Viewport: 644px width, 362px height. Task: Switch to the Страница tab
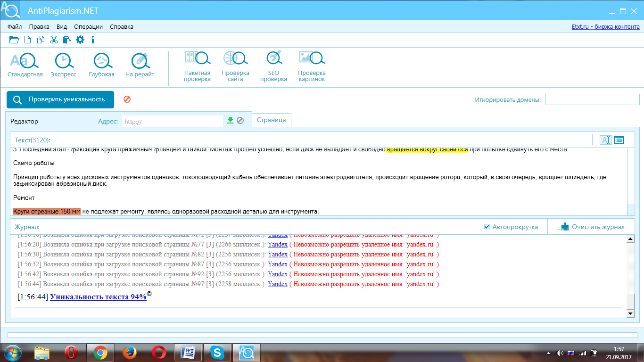click(x=272, y=120)
